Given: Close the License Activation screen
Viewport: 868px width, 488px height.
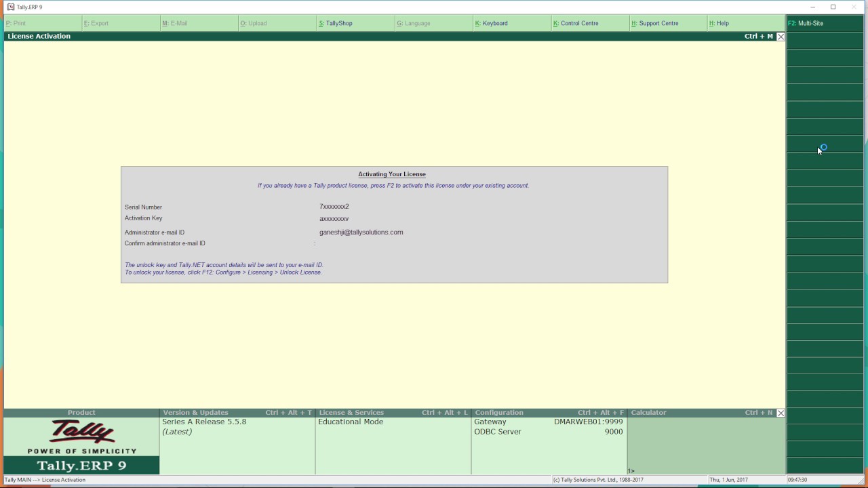Looking at the screenshot, I should pos(781,37).
